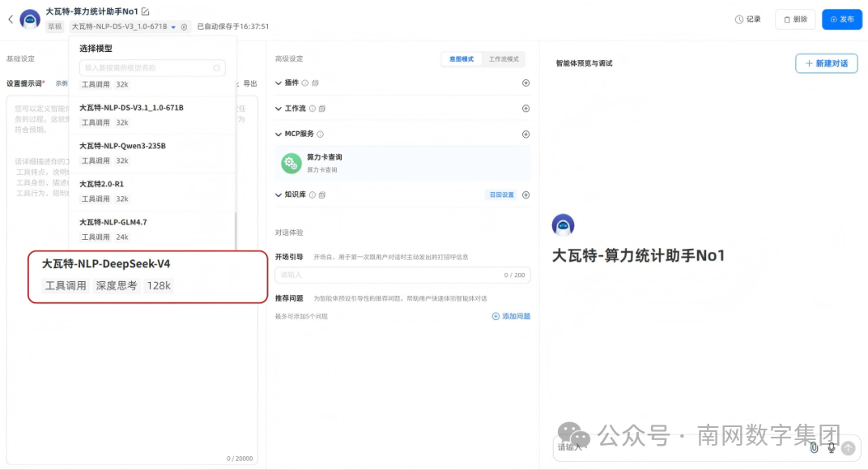
Task: Select model 大瓦特2.0-R1
Action: point(152,191)
